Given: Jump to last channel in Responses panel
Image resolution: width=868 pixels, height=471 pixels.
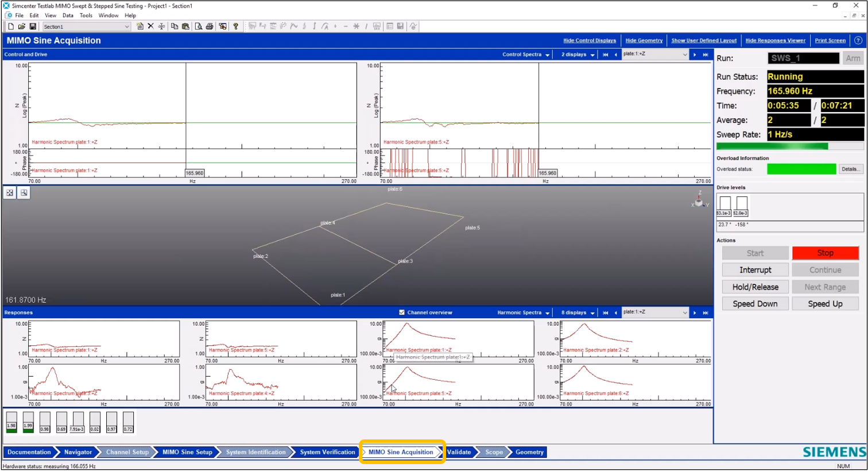Looking at the screenshot, I should pyautogui.click(x=706, y=312).
